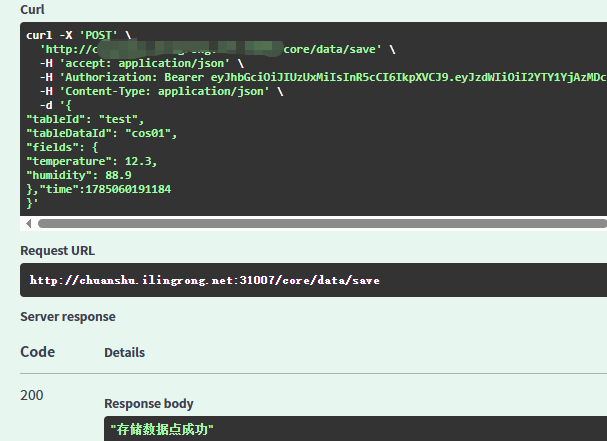Screen dimensions: 607x441
Task: Click the horizontal scrollbar under the curl block
Action: (322, 223)
